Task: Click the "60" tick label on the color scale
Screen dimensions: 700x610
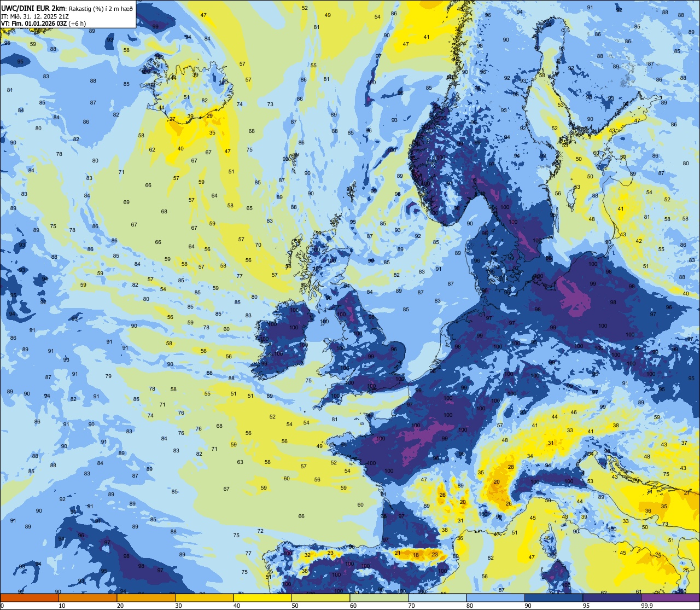Action: point(353,606)
